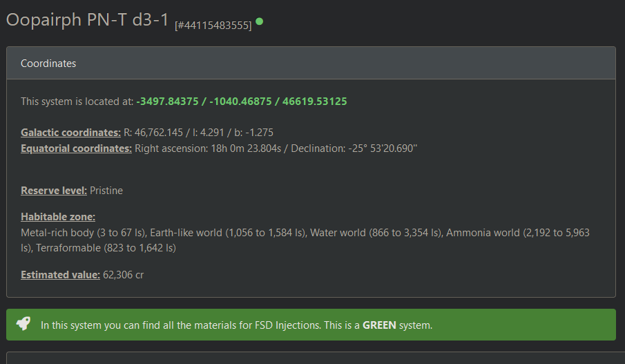Click the green status dot beside system ID
Image resolution: width=625 pixels, height=364 pixels.
(x=259, y=21)
